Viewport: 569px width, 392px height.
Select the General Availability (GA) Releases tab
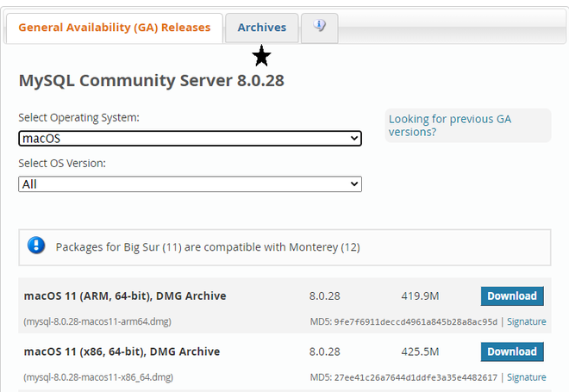[x=114, y=28]
